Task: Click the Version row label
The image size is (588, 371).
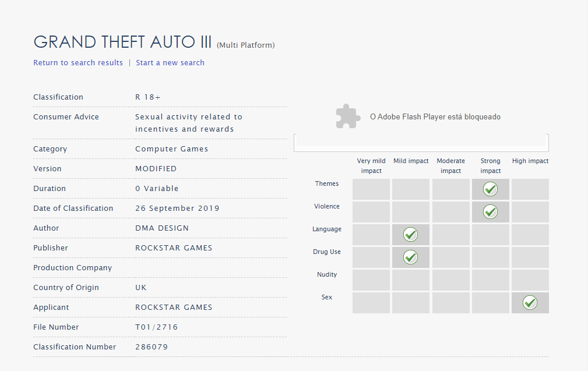Action: [x=47, y=169]
